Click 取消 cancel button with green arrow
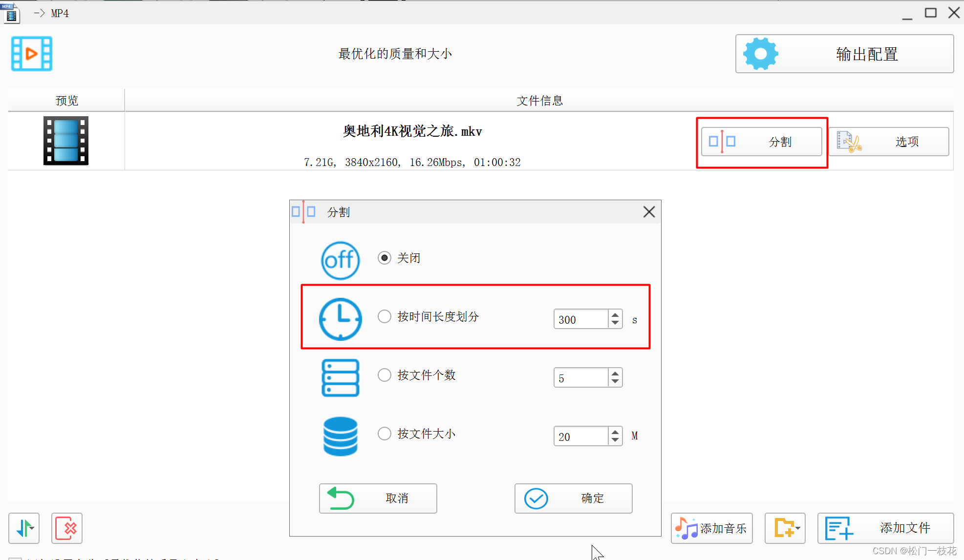The width and height of the screenshot is (964, 560). (378, 498)
